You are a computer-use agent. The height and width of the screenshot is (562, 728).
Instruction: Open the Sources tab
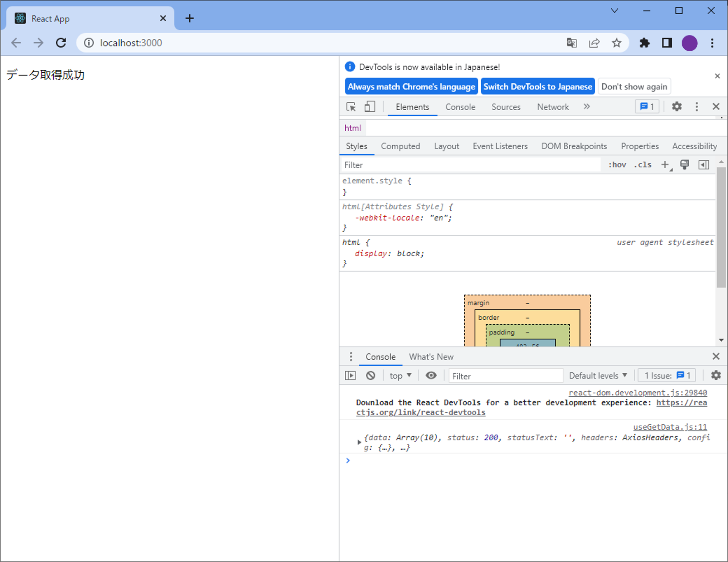pos(506,107)
